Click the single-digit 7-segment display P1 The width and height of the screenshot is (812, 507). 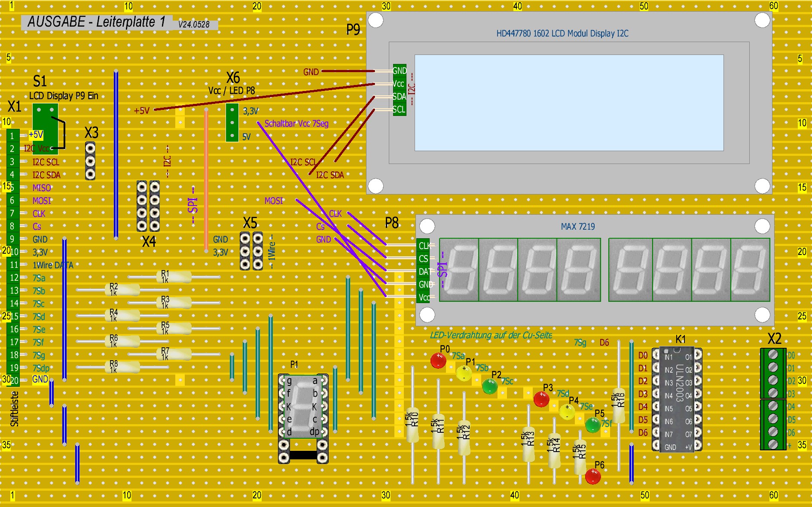point(303,406)
